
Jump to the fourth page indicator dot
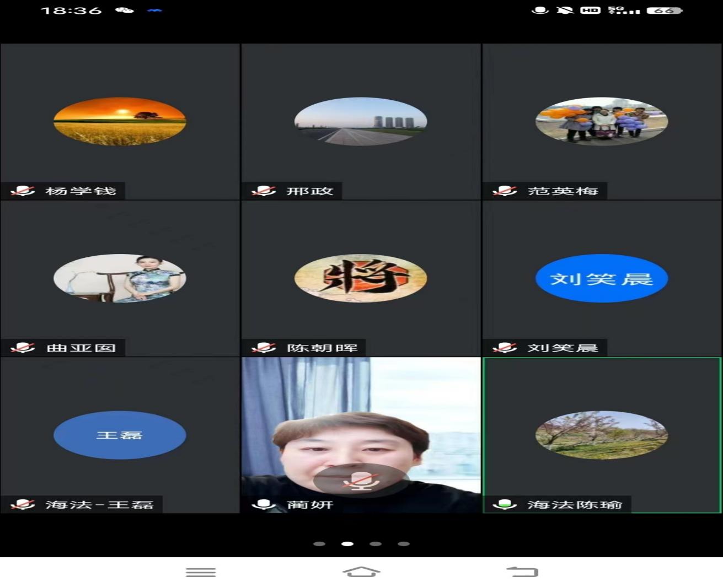click(404, 544)
